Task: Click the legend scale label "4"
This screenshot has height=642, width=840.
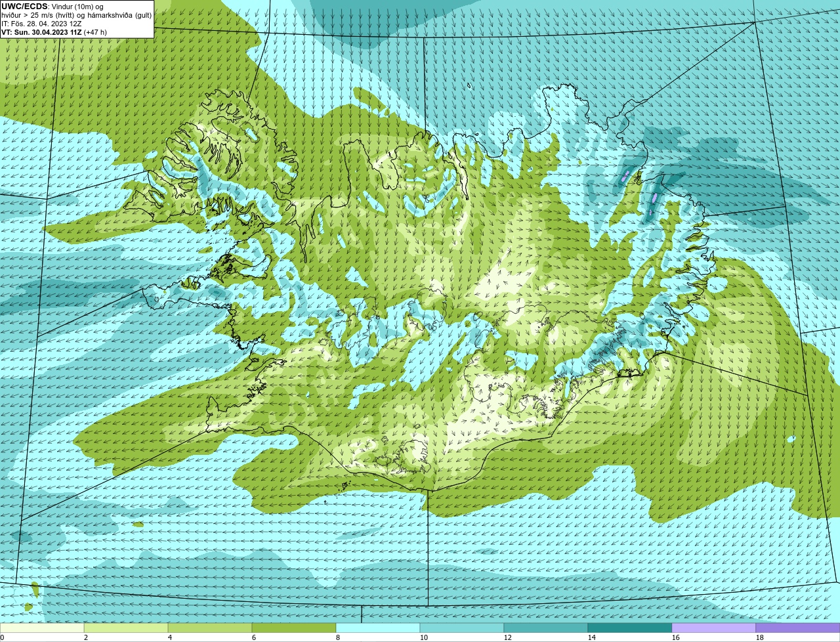Action: [170, 637]
